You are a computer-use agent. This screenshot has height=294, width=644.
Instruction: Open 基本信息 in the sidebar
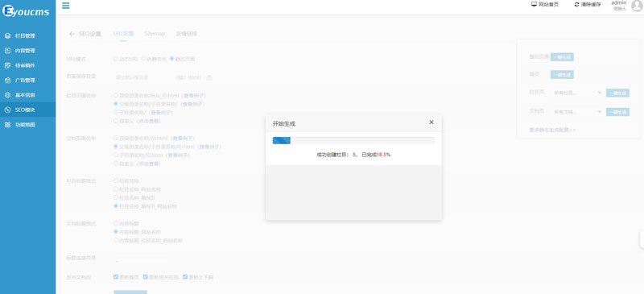coord(27,95)
